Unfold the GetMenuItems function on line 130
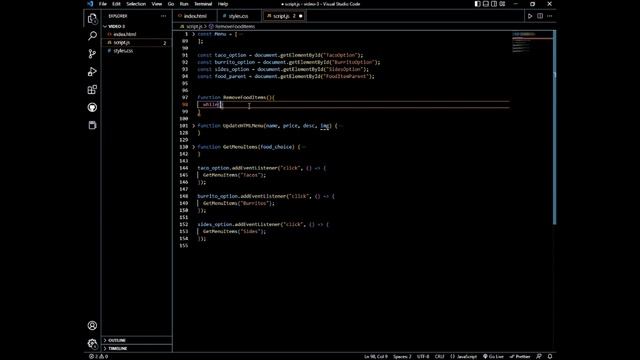Screen dimensions: 640x360 click(x=194, y=147)
